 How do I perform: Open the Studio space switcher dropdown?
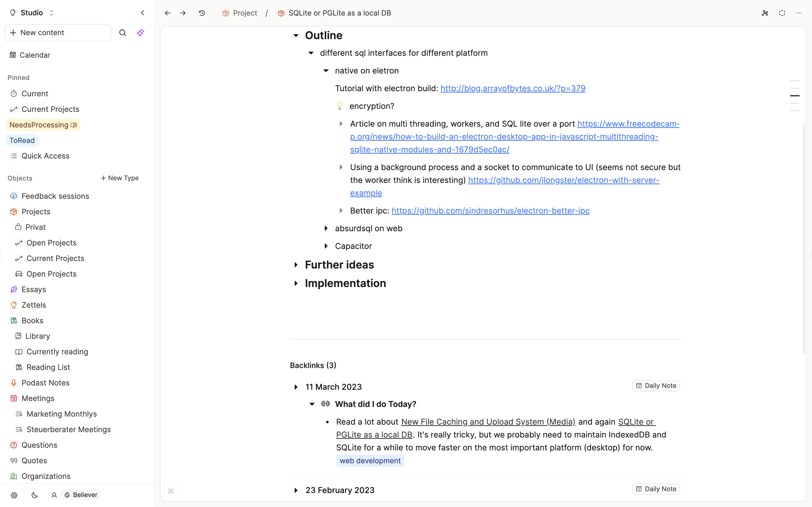click(x=52, y=13)
